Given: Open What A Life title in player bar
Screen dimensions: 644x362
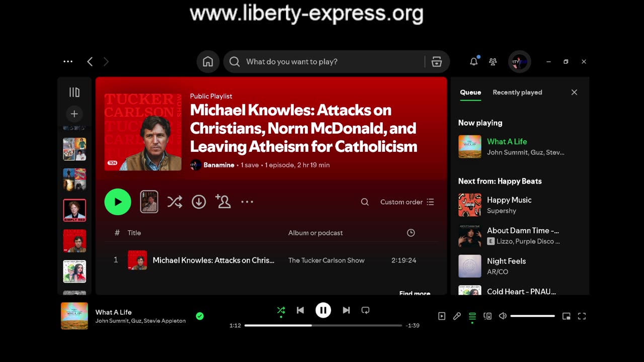Looking at the screenshot, I should (114, 312).
